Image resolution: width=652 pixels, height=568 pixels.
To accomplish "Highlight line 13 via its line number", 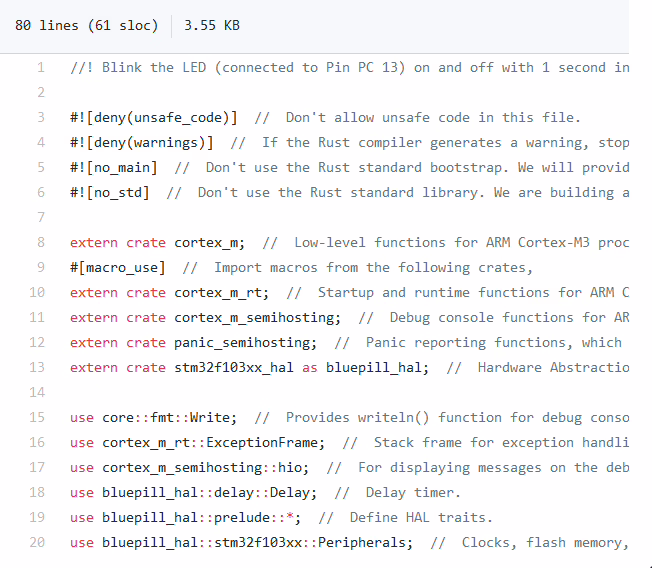I will (x=38, y=368).
